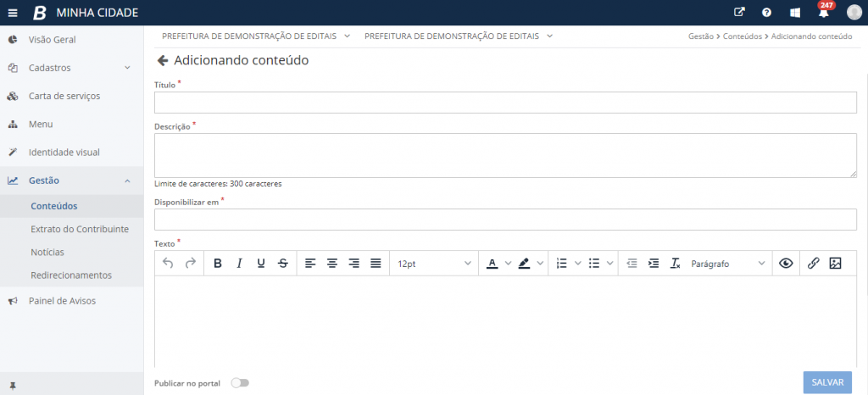Click Conteúdos in the breadcrumb

[x=742, y=36]
